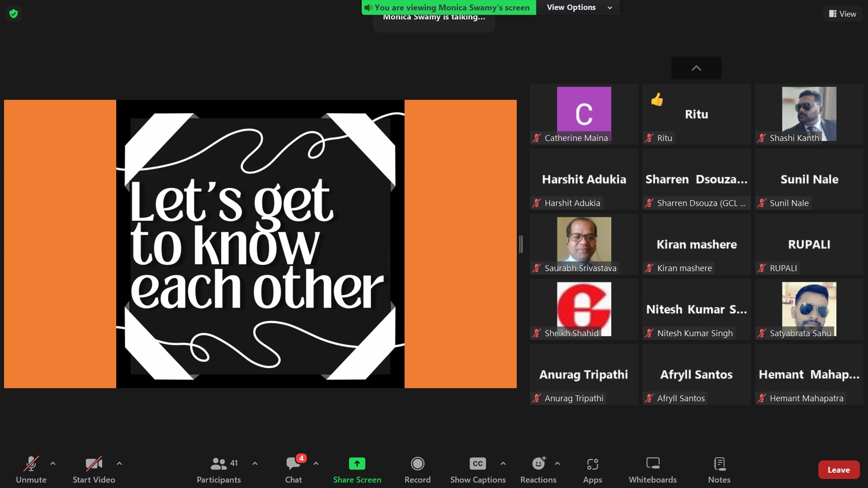Expand the caret next to Participants
This screenshot has width=868, height=488.
point(255,464)
